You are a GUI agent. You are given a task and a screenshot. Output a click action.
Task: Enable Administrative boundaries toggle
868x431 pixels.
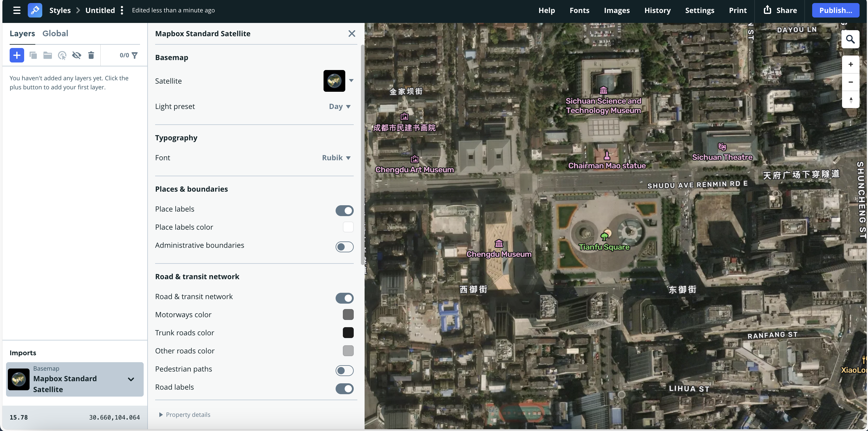344,247
